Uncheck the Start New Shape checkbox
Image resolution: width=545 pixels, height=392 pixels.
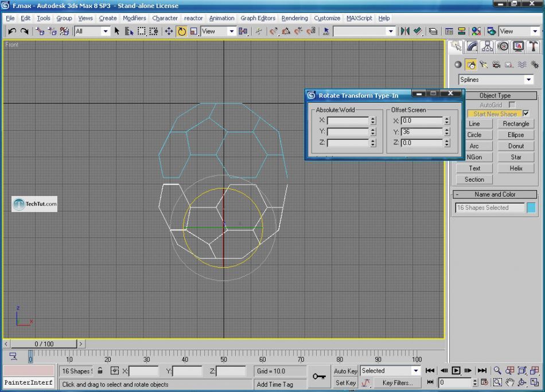[x=526, y=113]
